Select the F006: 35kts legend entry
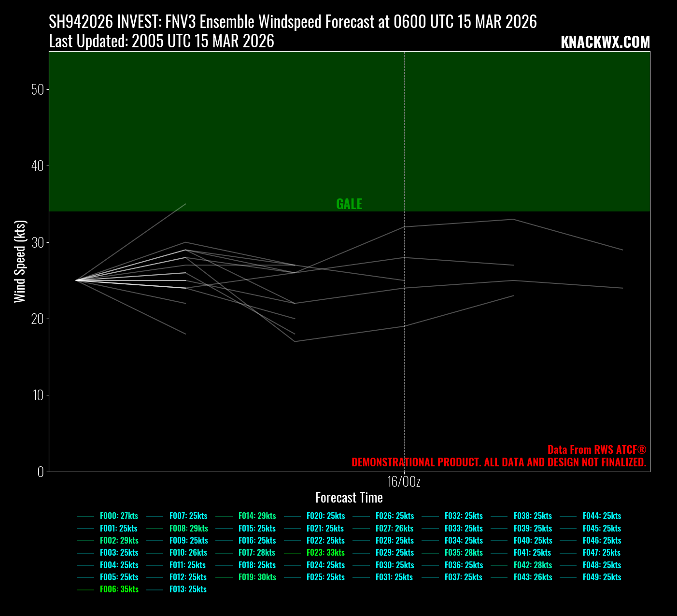The height and width of the screenshot is (616, 677). coord(119,589)
